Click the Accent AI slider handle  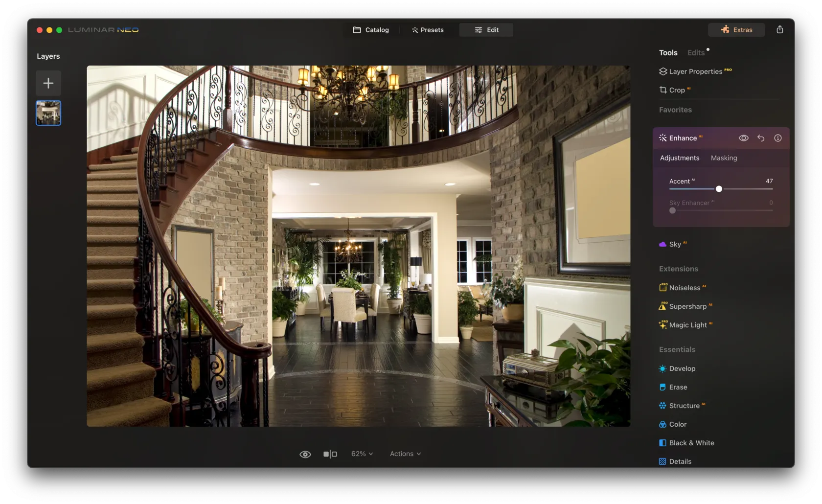pos(719,189)
